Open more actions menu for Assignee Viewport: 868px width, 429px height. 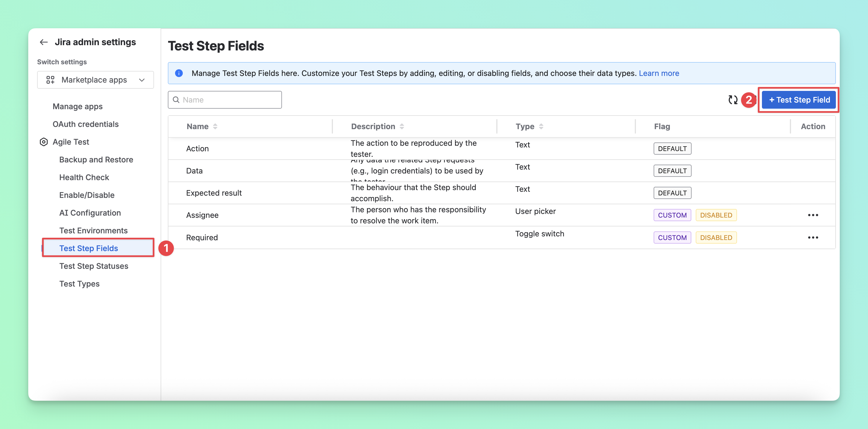click(x=813, y=215)
